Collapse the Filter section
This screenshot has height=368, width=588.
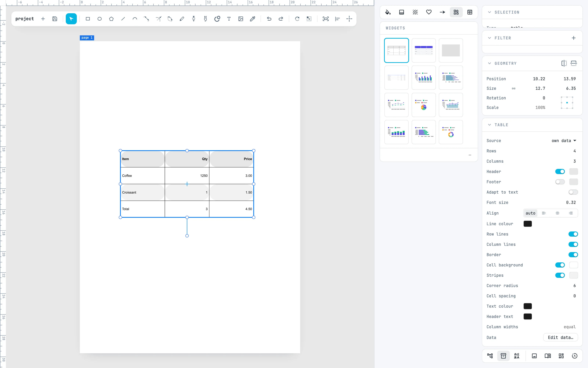[490, 38]
